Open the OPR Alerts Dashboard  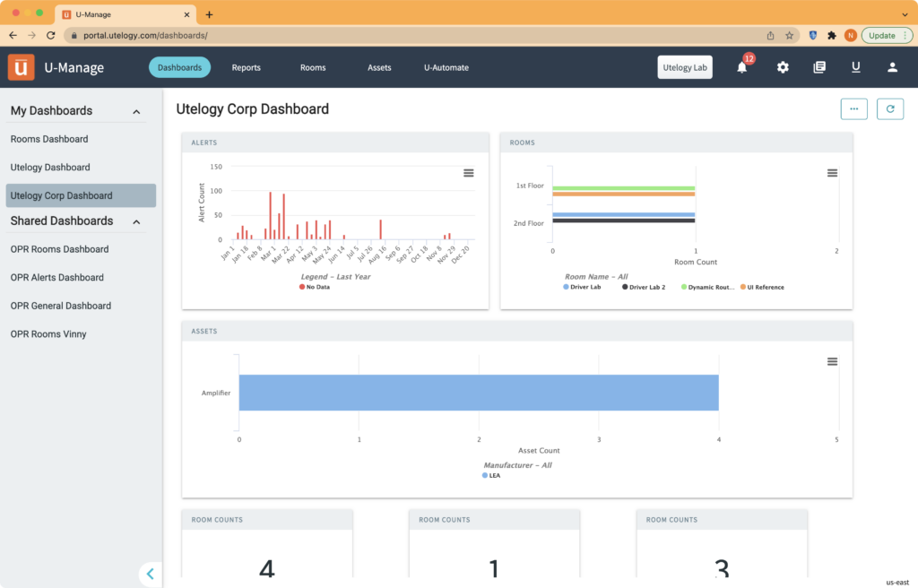point(59,277)
